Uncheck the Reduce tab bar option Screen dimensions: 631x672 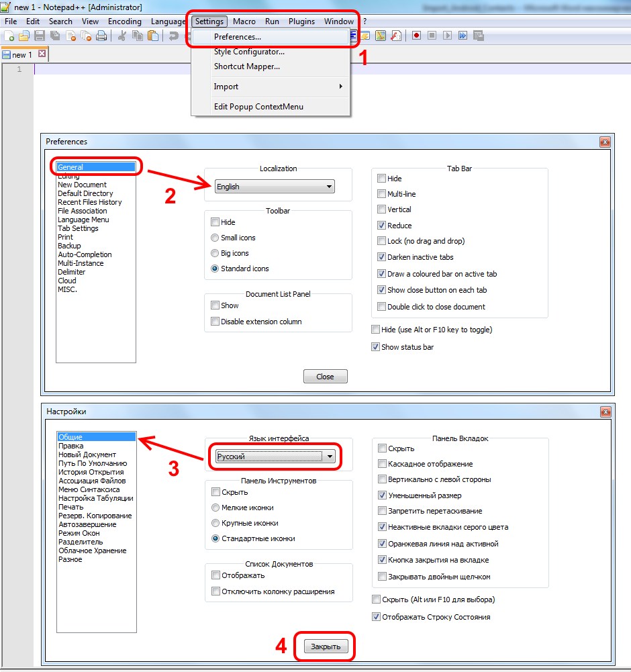(x=381, y=226)
